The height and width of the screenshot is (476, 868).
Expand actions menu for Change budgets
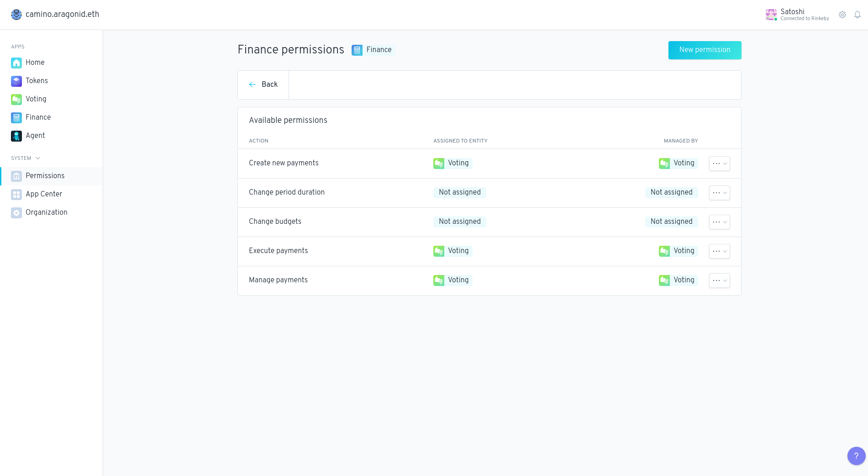(719, 222)
